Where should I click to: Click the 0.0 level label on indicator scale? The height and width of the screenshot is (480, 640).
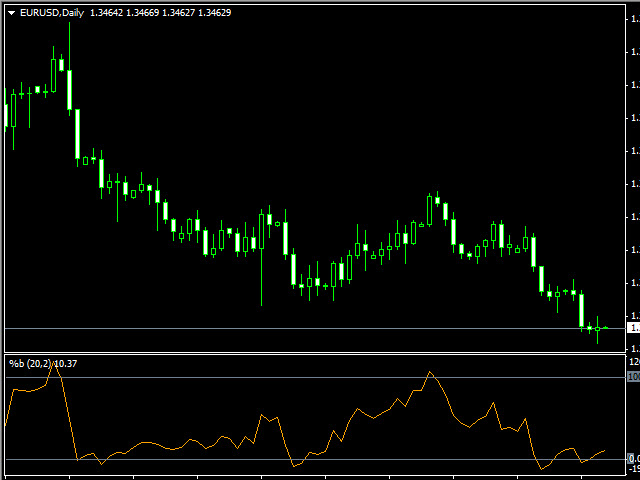pos(632,458)
